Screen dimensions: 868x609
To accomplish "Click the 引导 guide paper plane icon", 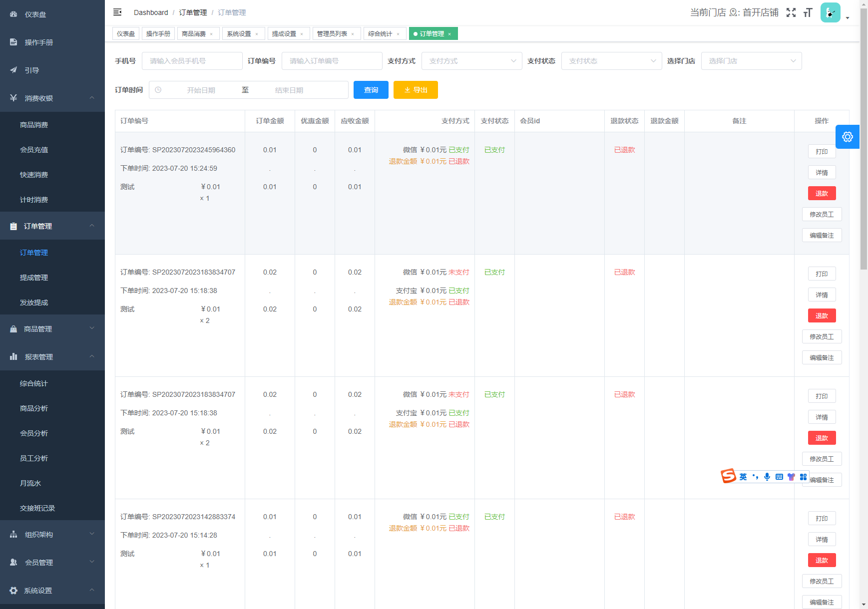I will coord(13,70).
